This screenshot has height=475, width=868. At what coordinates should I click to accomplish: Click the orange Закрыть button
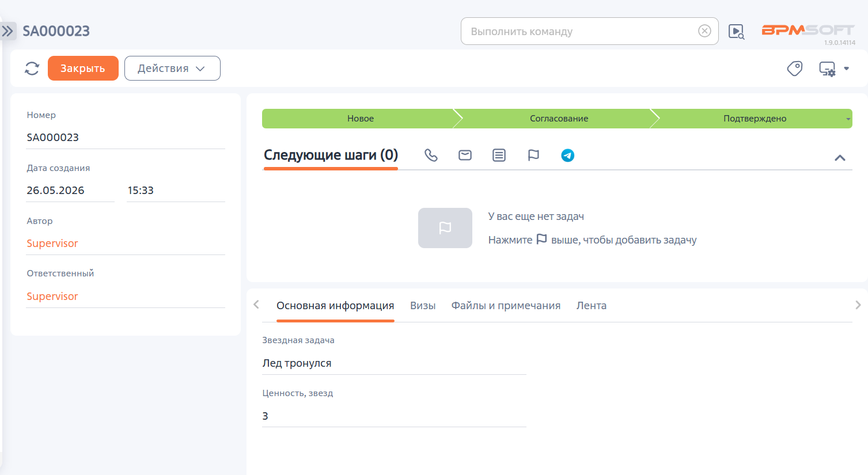(83, 68)
